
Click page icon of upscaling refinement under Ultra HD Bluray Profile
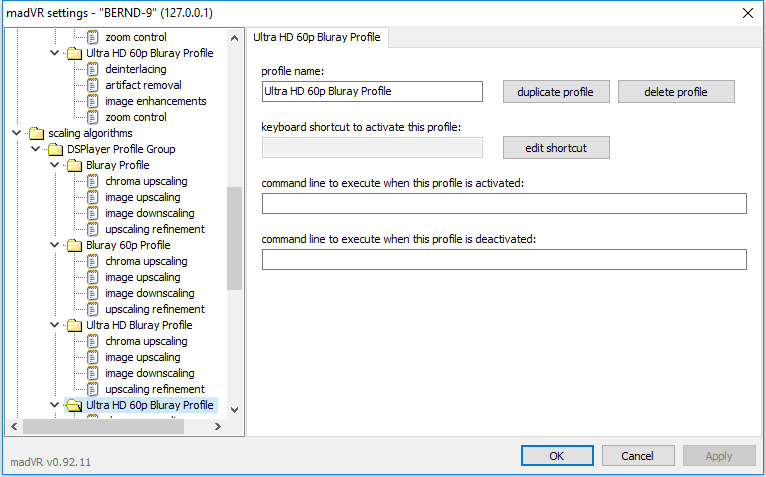click(92, 390)
